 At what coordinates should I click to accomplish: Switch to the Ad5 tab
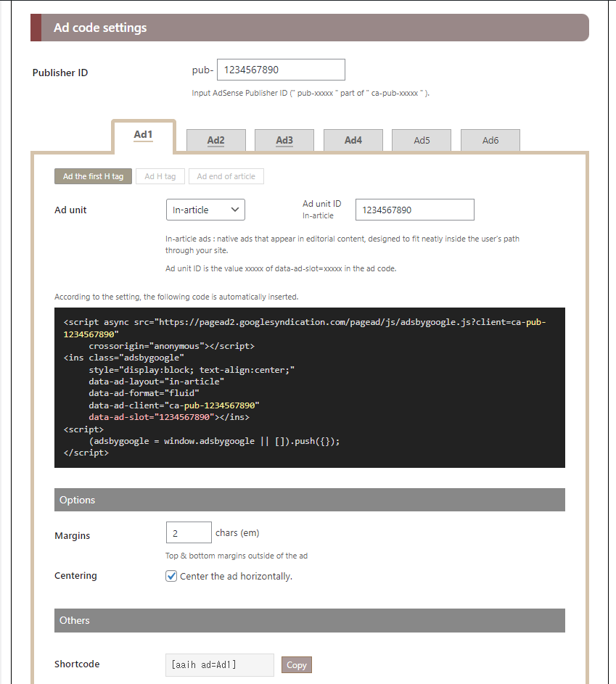(422, 141)
